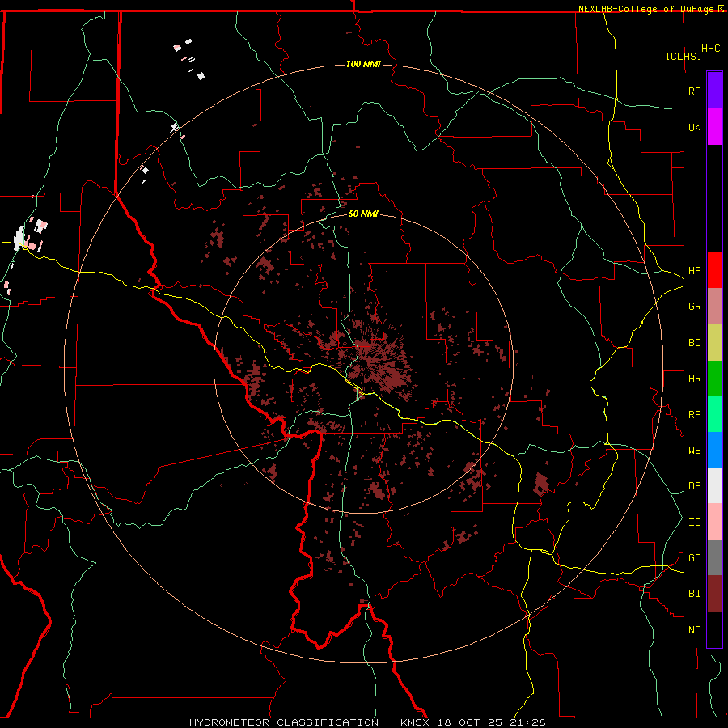Click the HA legend label
Screen dimensions: 728x728
click(695, 271)
